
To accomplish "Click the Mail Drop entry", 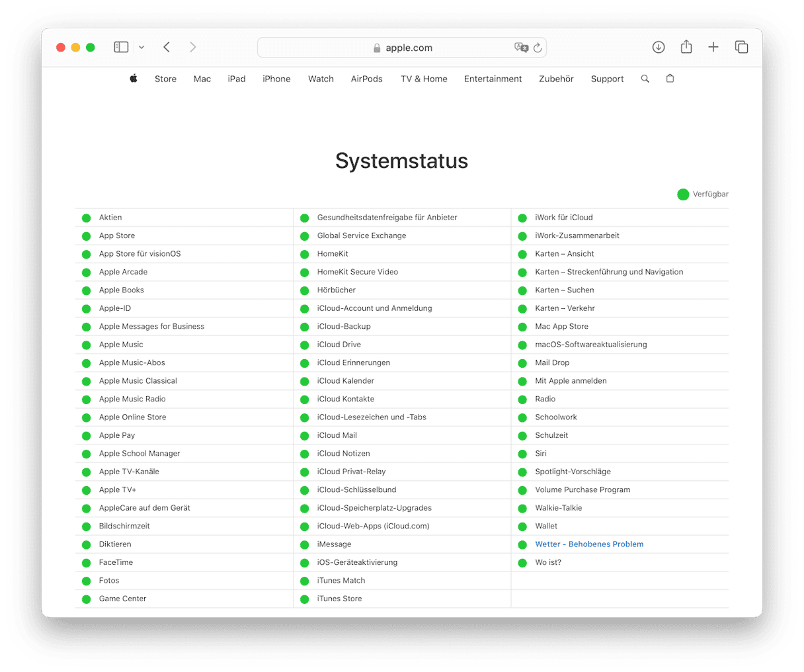I will (552, 363).
